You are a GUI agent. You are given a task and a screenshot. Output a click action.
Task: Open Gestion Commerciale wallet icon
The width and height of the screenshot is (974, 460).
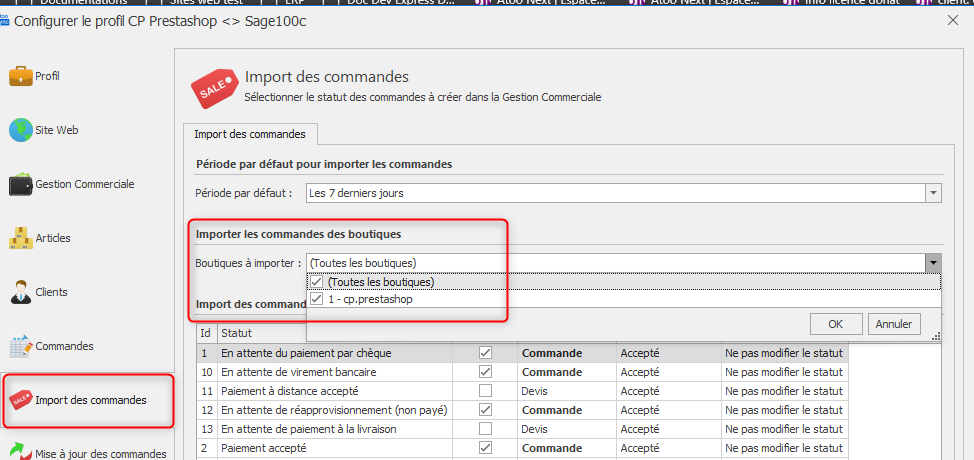pyautogui.click(x=20, y=184)
